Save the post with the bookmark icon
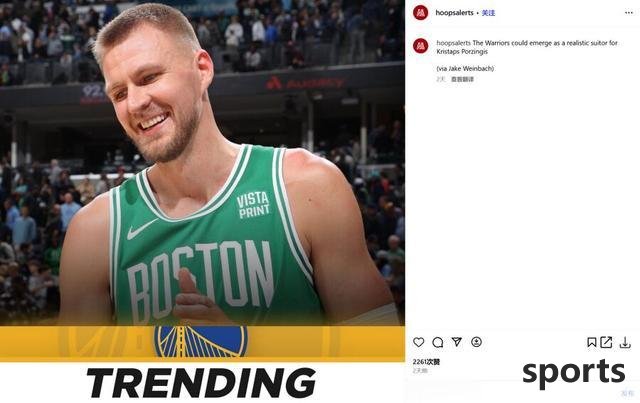Screen dimensions: 640x403 (591, 342)
